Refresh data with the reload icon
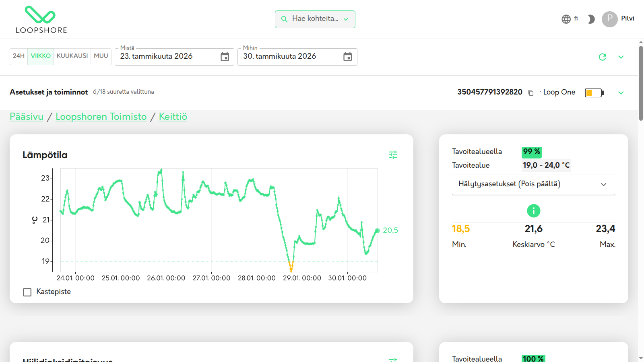This screenshot has height=362, width=644. pos(602,57)
